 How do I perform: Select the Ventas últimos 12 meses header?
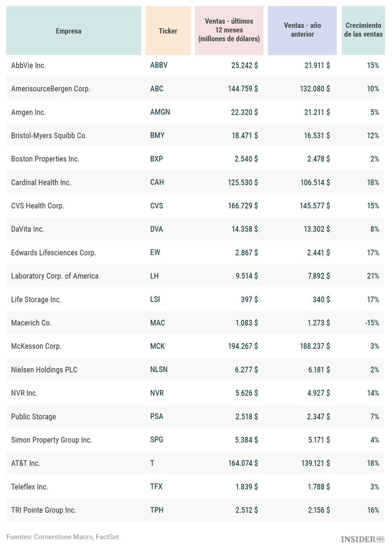[229, 30]
